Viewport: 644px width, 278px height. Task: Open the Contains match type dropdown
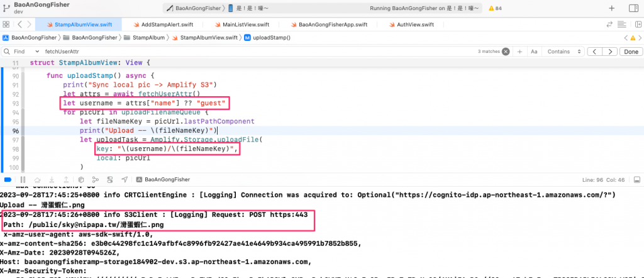[565, 52]
